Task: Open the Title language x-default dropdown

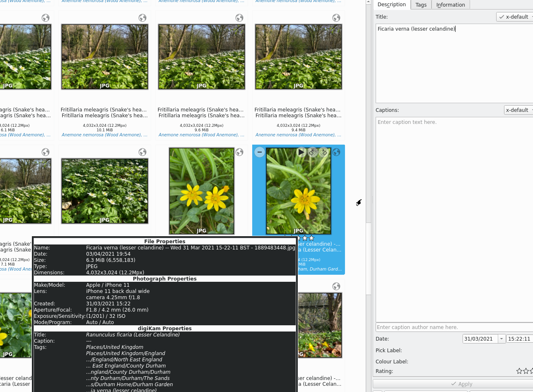Action: pos(515,17)
